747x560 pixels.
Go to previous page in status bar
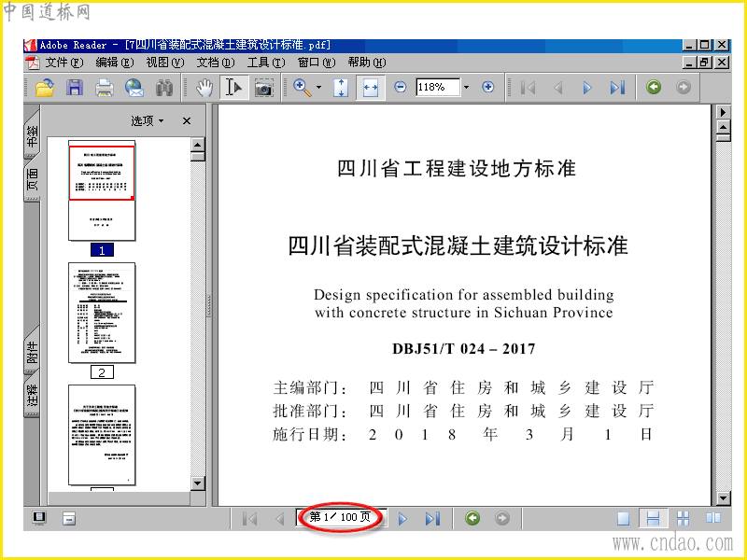point(280,519)
